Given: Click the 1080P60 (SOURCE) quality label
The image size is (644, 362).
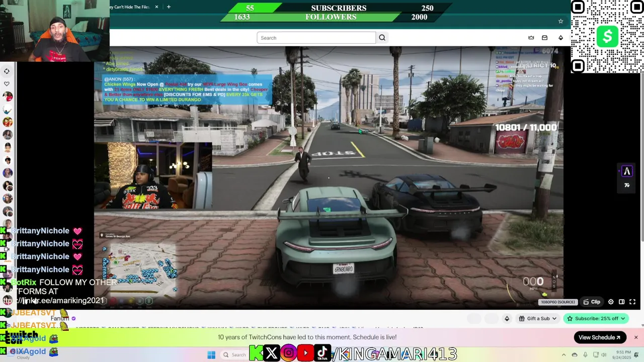Looking at the screenshot, I should (557, 302).
